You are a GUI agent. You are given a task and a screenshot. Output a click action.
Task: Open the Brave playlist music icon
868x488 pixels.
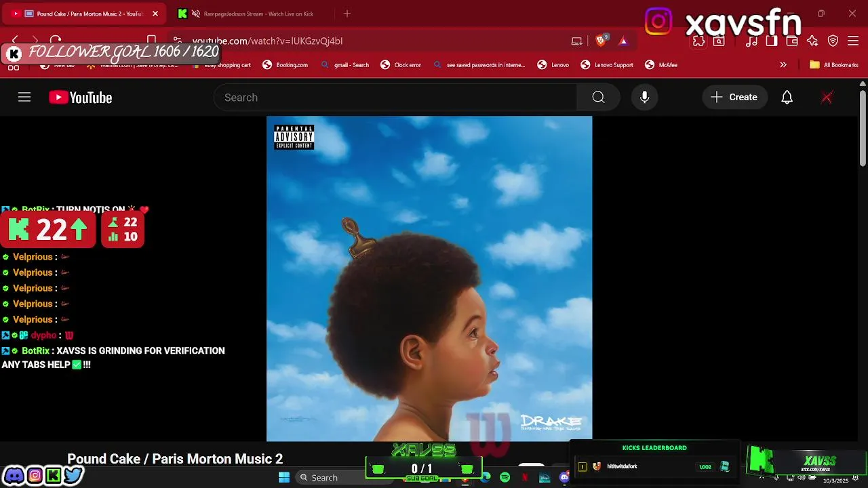click(x=751, y=41)
